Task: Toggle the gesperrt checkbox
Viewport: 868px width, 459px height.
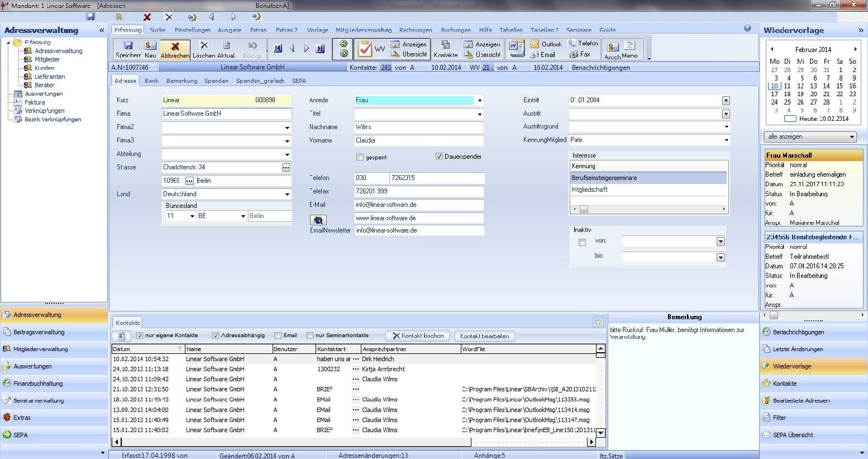Action: 360,157
